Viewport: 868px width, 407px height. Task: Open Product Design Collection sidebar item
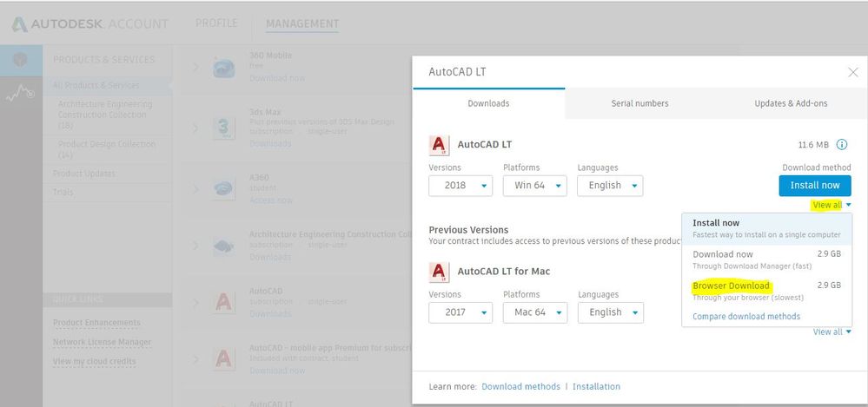[106, 148]
